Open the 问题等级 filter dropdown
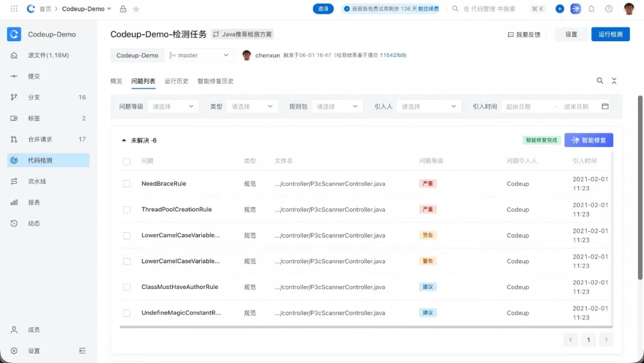Screen dimensions: 644x363 [x=173, y=106]
